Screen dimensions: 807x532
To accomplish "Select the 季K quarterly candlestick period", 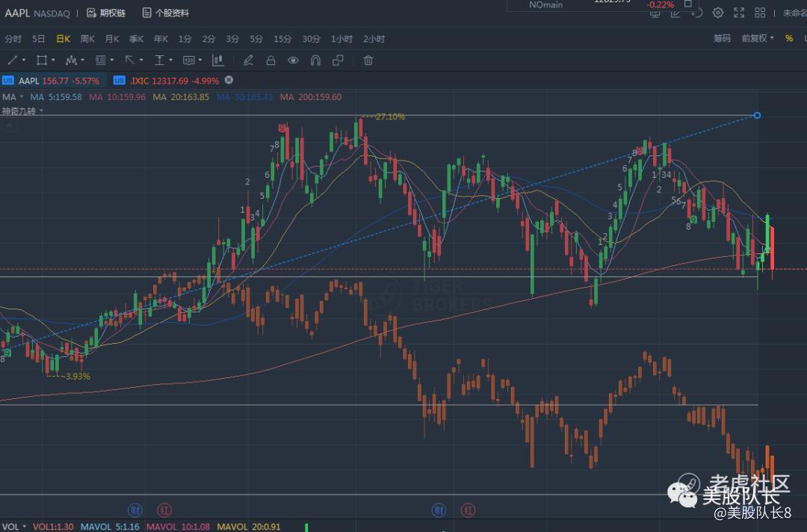I will click(137, 39).
